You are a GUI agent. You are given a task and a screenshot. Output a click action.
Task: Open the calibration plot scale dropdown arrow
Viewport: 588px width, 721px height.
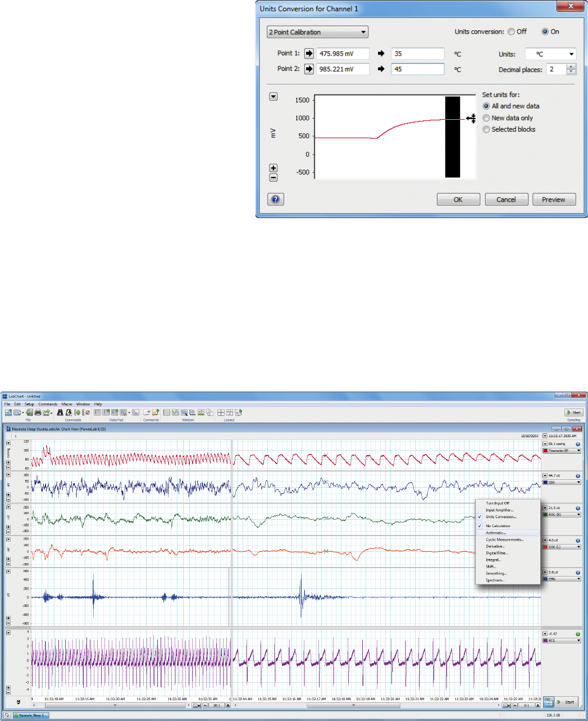click(274, 97)
